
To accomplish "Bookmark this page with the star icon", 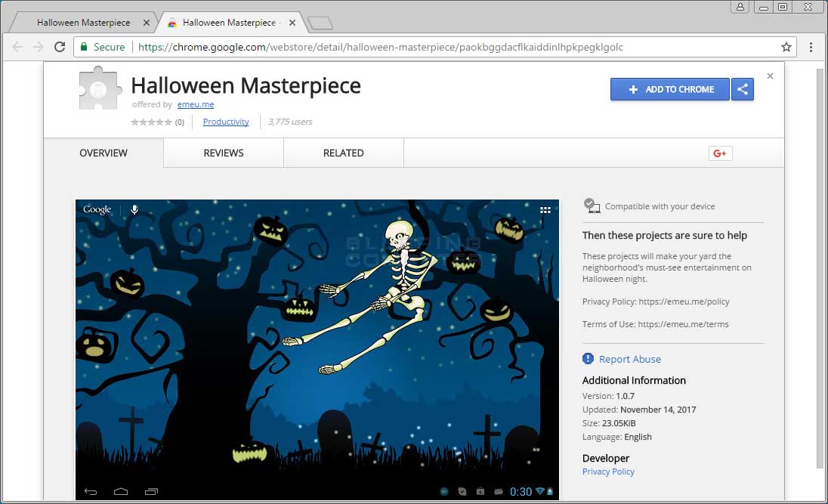I will pos(786,47).
